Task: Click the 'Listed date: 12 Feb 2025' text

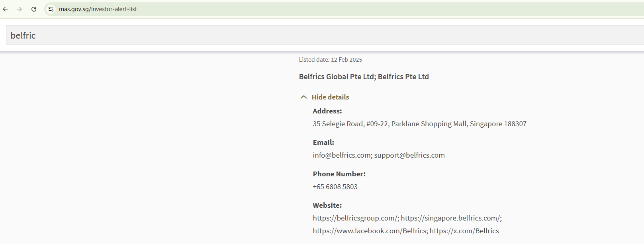Action: point(331,60)
